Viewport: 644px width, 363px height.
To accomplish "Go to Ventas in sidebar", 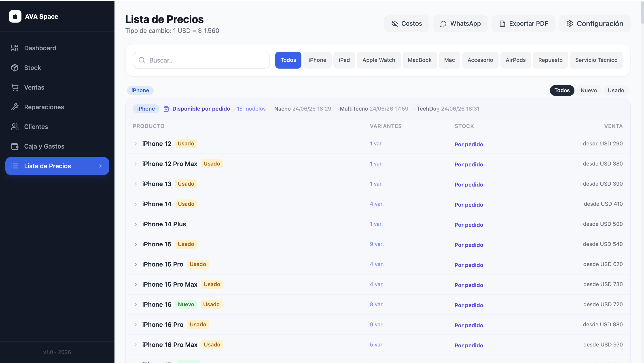I will 57,87.
